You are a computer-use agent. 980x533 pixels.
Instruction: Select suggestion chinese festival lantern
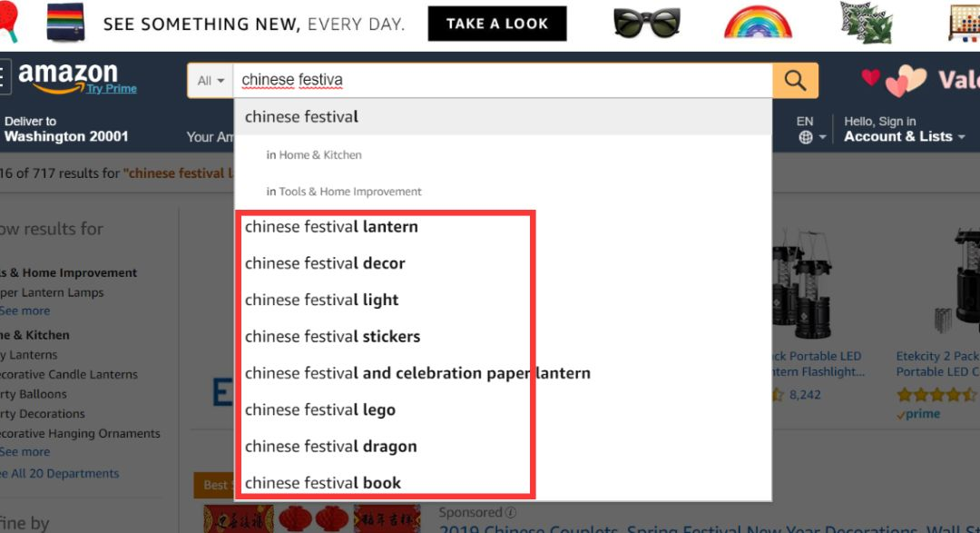(331, 226)
